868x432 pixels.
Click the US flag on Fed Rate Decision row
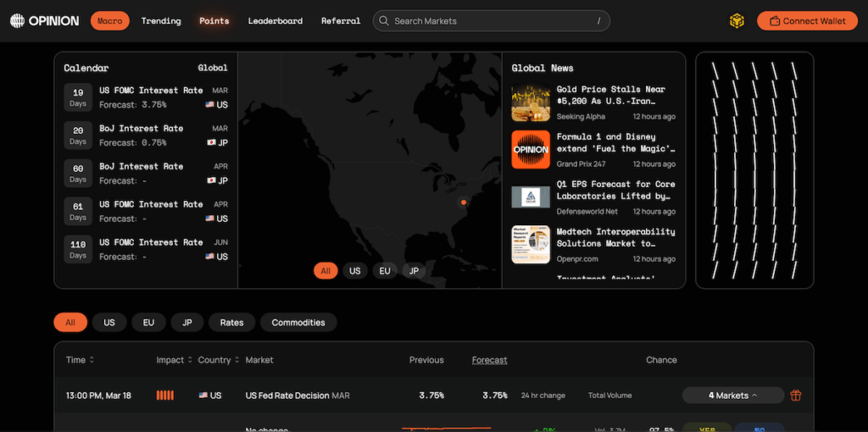tap(203, 396)
